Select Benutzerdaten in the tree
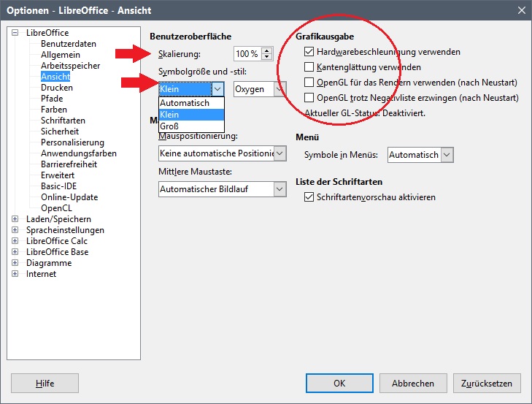Viewport: 532px width, 404px height. click(x=69, y=44)
